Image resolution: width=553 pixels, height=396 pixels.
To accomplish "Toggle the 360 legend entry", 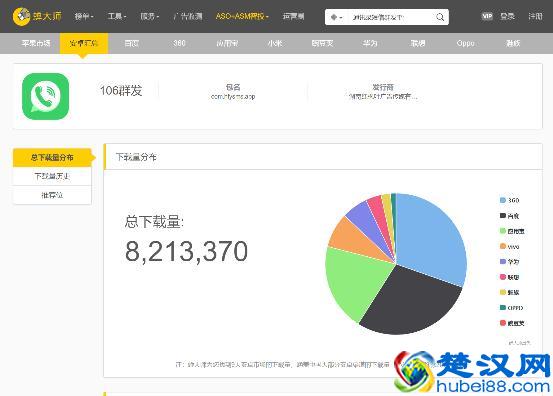I will point(510,200).
